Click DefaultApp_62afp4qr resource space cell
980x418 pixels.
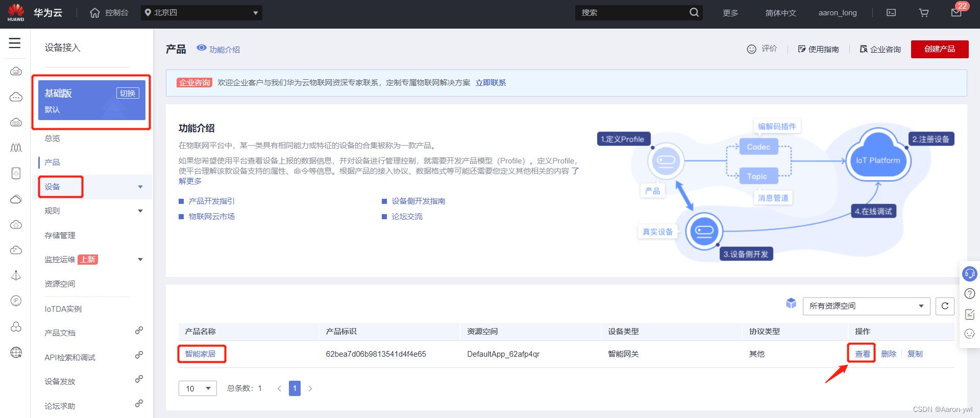503,354
